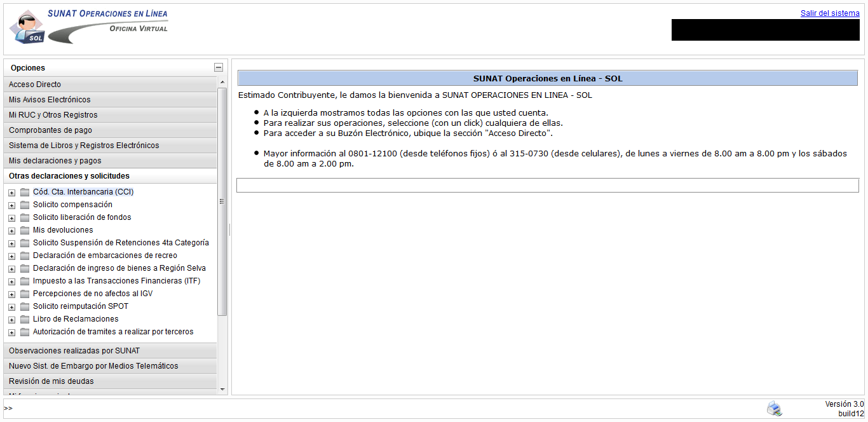Viewport: 868px width, 422px height.
Task: Expand Declaración de embarcaciones de recreo node
Action: click(11, 256)
